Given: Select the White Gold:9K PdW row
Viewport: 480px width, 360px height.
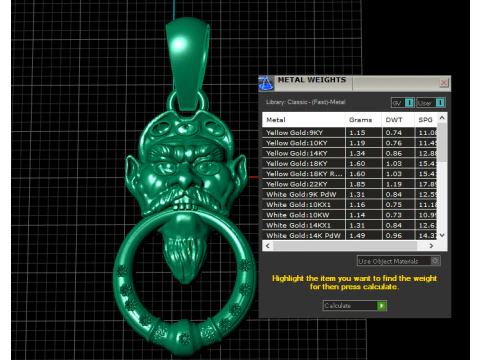Looking at the screenshot, I should (x=349, y=194).
